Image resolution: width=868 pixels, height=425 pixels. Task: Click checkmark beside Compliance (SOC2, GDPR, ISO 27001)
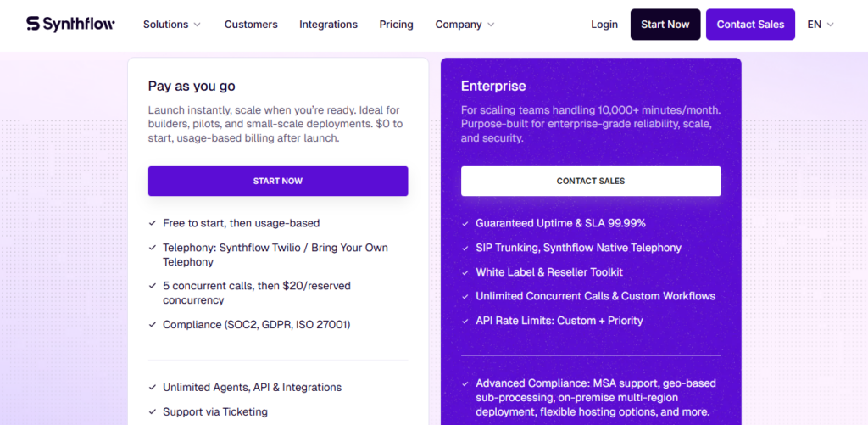click(x=153, y=325)
